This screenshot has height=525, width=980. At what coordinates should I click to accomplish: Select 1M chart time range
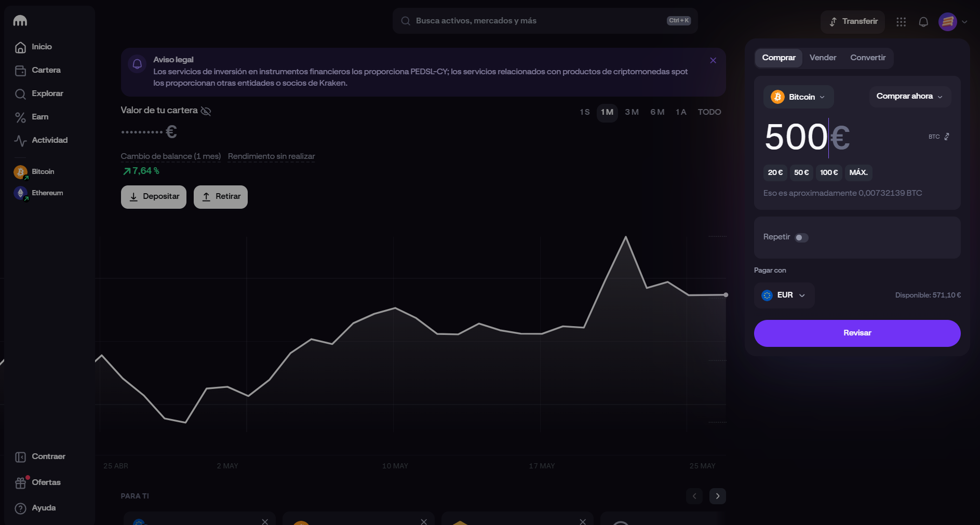pyautogui.click(x=607, y=112)
